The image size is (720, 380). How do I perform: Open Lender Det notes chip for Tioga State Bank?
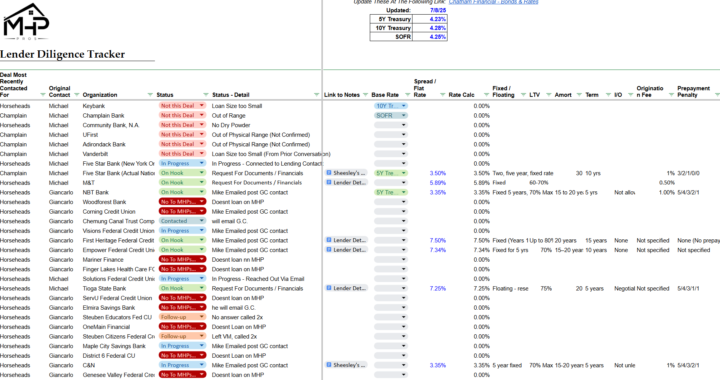click(347, 289)
